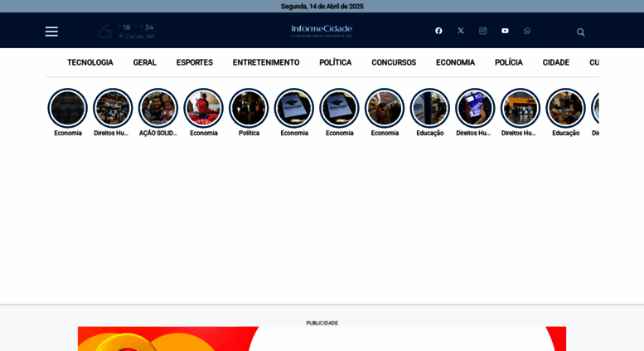Click the weather cloud icon
Screen dimensions: 644x351
(105, 32)
